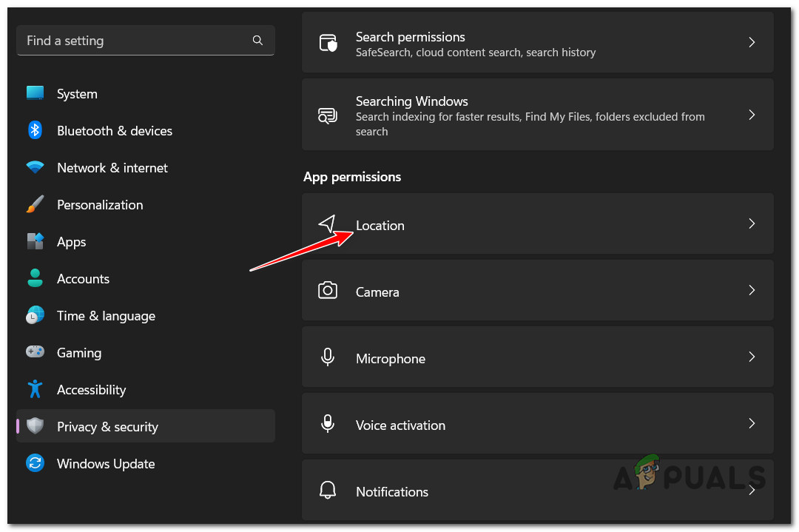Click the Windows Update sync icon
Screen dimensions: 799x532
click(35, 464)
